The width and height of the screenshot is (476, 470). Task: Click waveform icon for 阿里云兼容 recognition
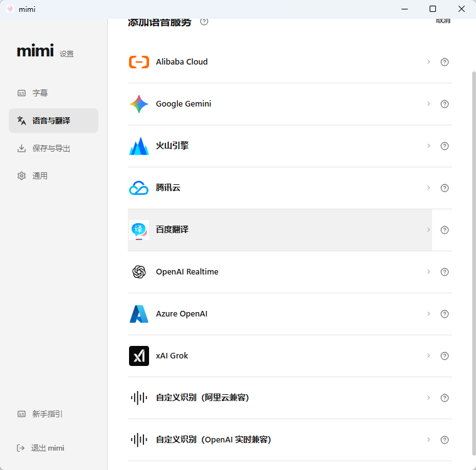pyautogui.click(x=139, y=398)
